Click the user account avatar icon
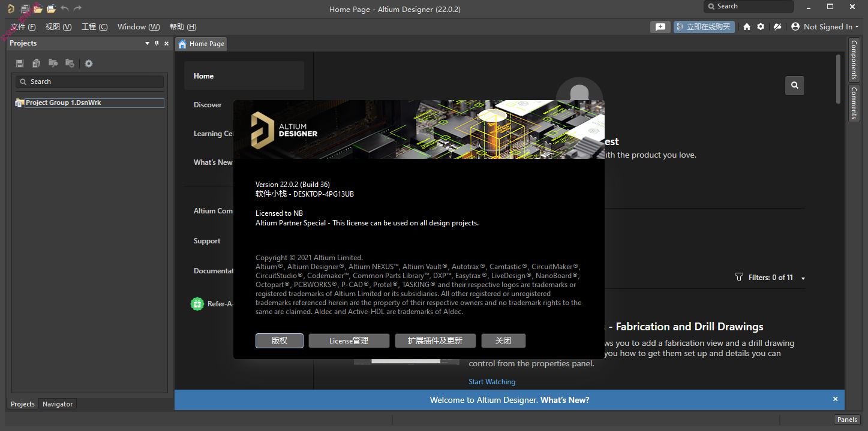 tap(795, 27)
